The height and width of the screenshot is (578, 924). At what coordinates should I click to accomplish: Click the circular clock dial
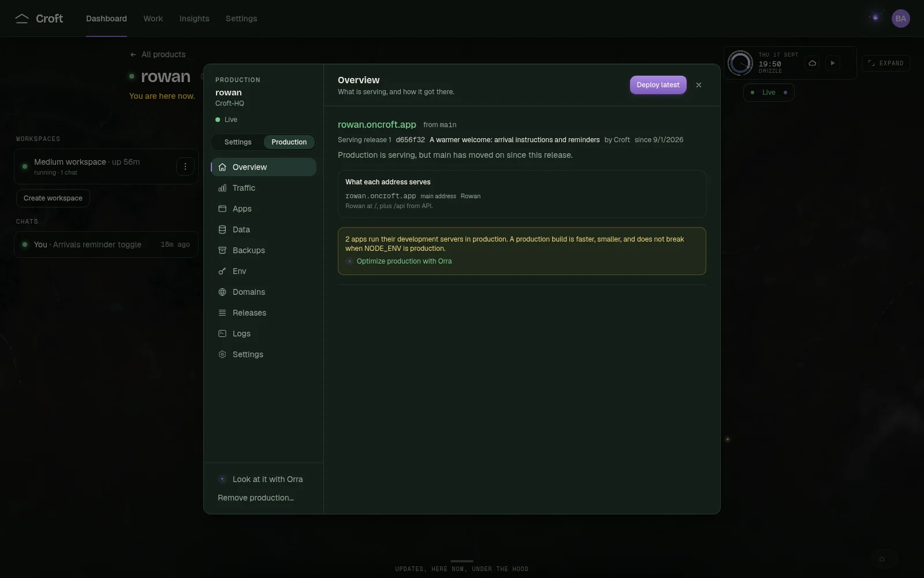point(740,63)
